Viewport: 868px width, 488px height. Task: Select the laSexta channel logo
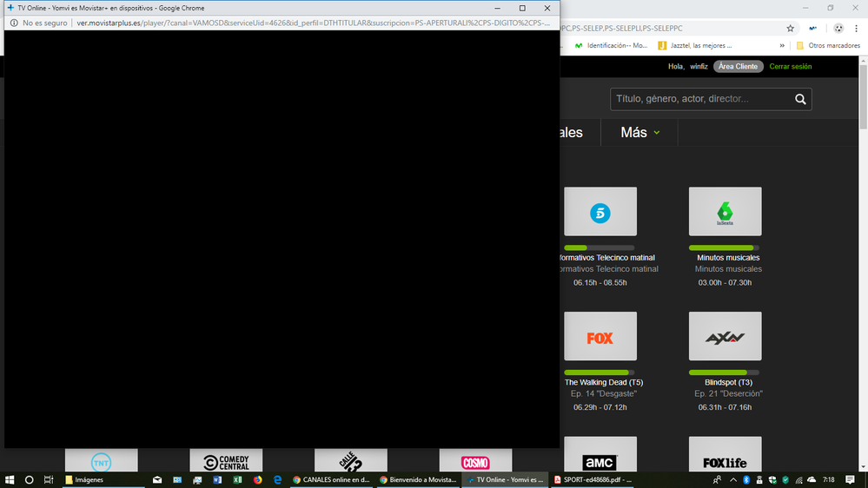point(725,212)
